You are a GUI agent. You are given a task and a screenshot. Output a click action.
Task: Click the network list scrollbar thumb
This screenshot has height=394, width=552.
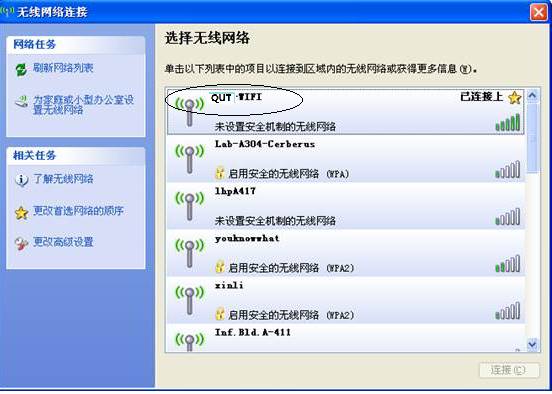tap(532, 138)
